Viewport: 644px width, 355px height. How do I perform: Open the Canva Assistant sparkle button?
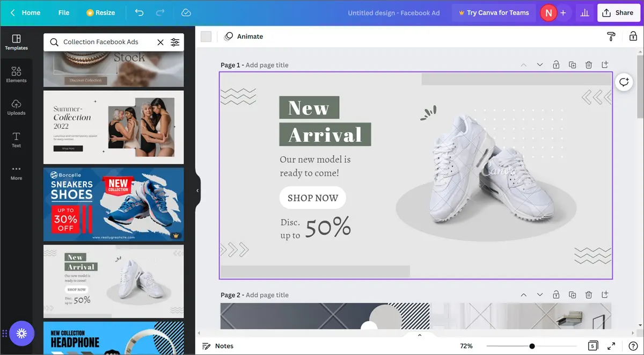point(21,334)
